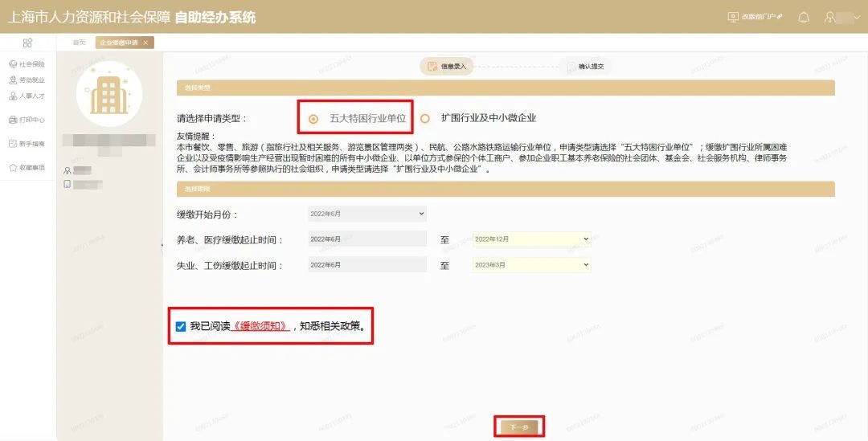Close the 企业缓缴申请 tab
This screenshot has height=441, width=868.
click(x=145, y=43)
